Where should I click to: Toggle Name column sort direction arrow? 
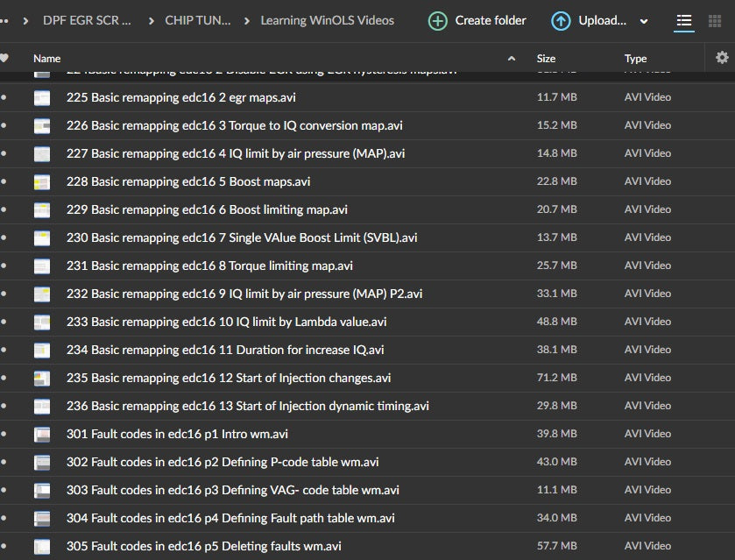coord(512,59)
